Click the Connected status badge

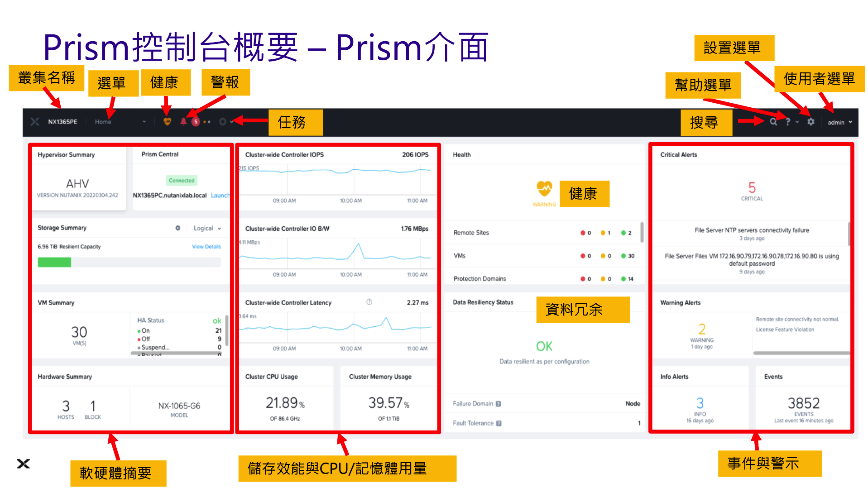182,180
